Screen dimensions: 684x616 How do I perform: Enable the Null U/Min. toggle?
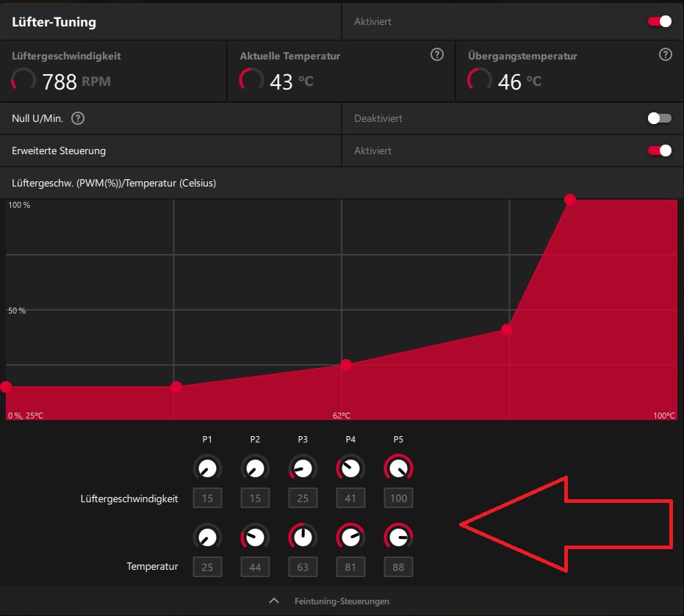660,118
